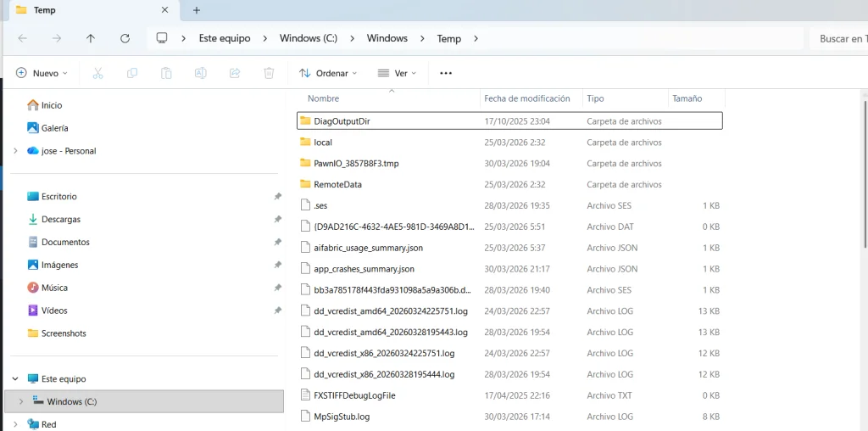Viewport: 868px width, 431px height.
Task: Open Imágenes in quick access
Action: pos(53,265)
